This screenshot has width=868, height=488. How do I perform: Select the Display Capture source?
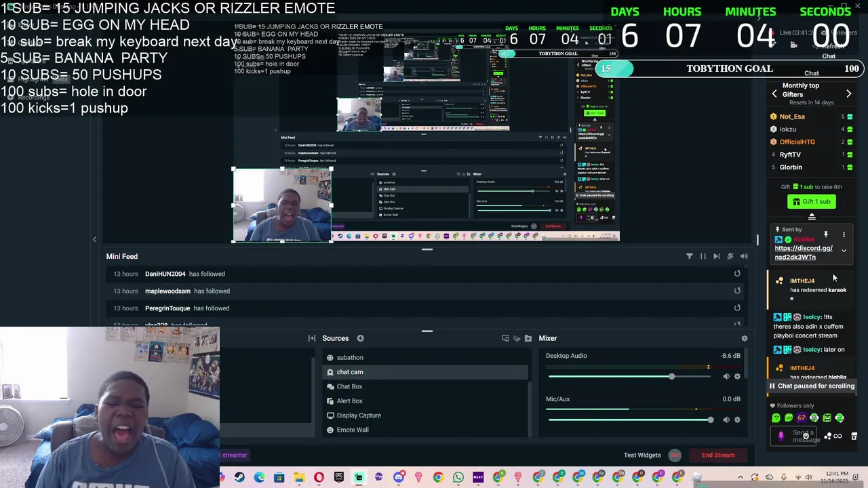point(425,415)
